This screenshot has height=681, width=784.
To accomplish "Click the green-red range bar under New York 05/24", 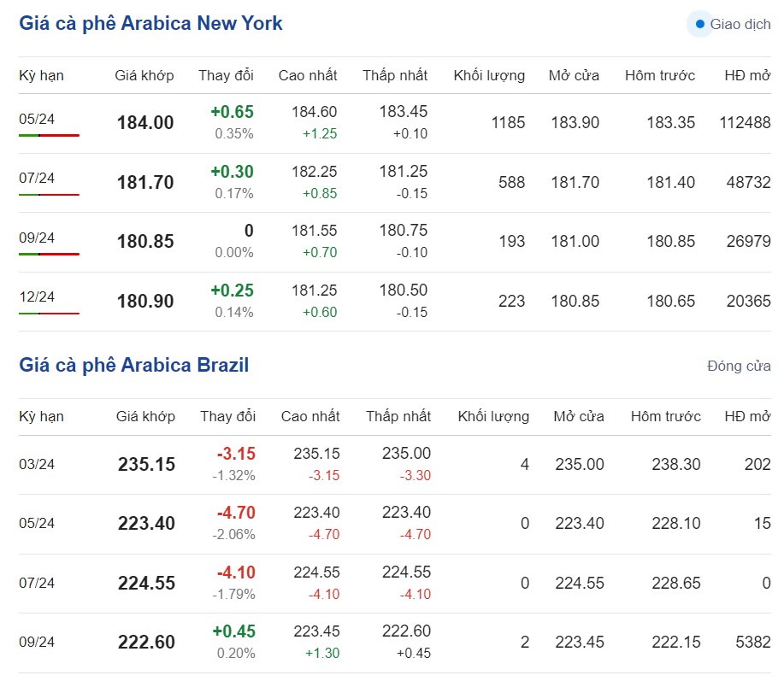I will [x=49, y=135].
